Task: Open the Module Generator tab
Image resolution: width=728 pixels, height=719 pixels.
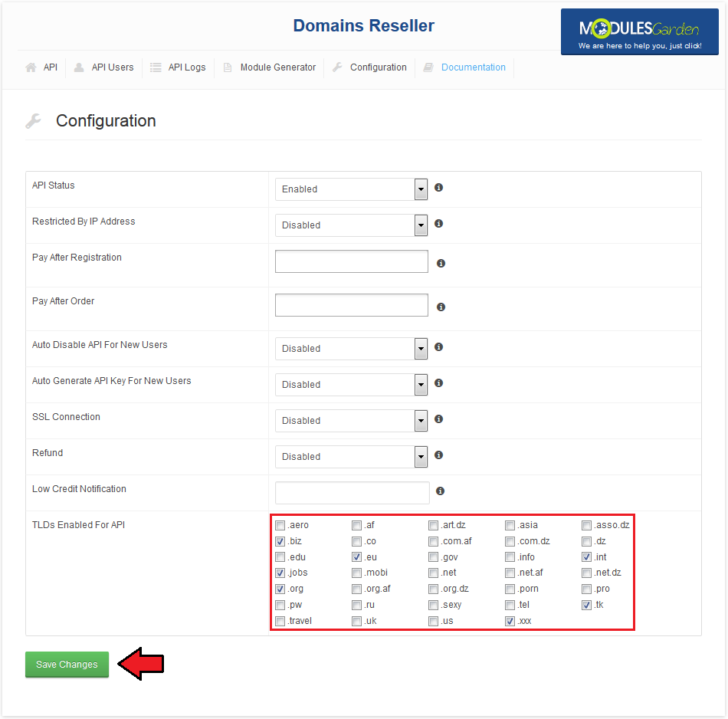Action: [x=277, y=67]
